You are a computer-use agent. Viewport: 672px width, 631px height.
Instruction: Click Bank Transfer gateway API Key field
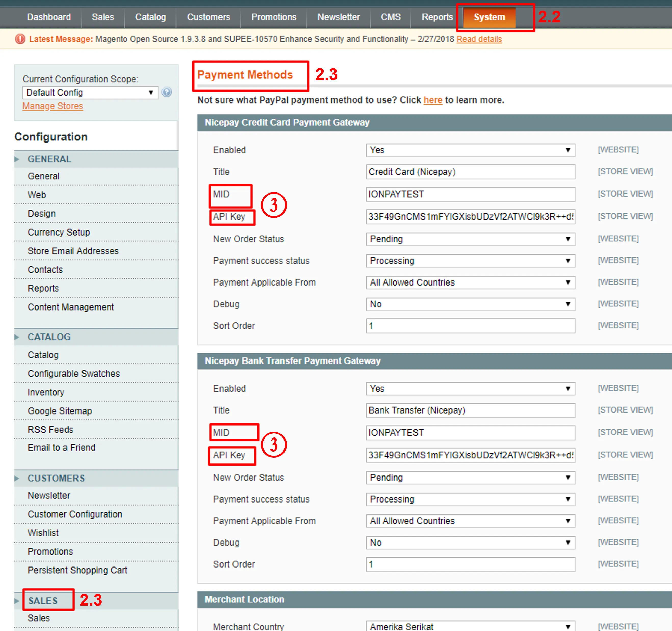tap(471, 455)
